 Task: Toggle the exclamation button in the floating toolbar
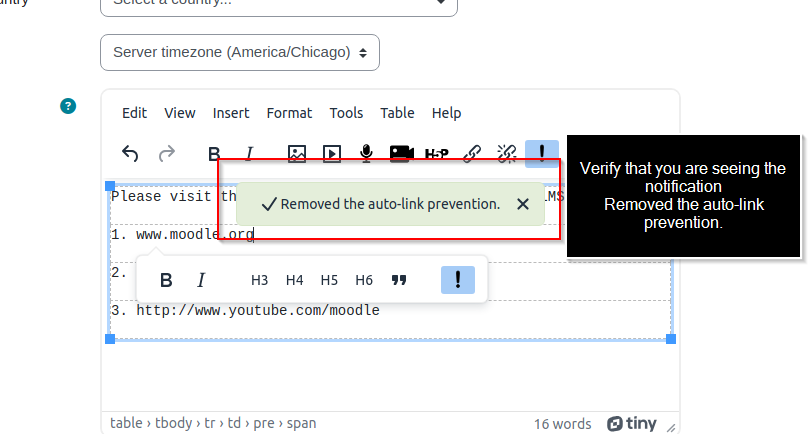(x=458, y=280)
